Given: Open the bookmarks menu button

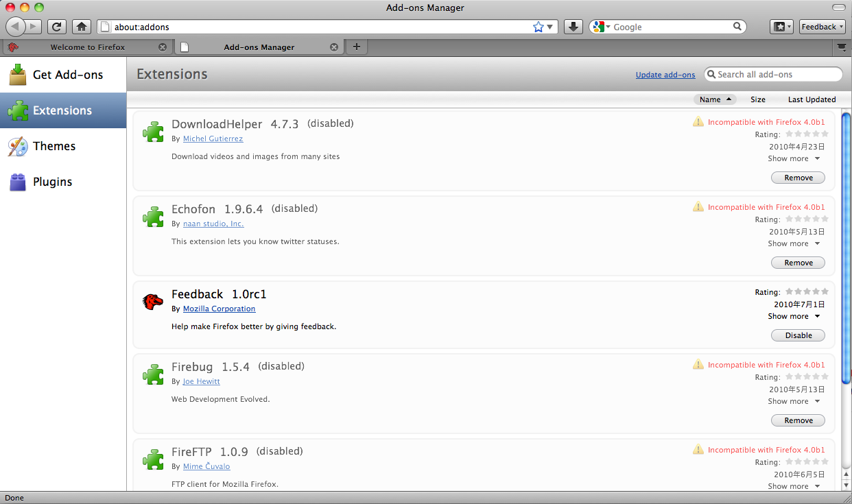Looking at the screenshot, I should pyautogui.click(x=781, y=27).
